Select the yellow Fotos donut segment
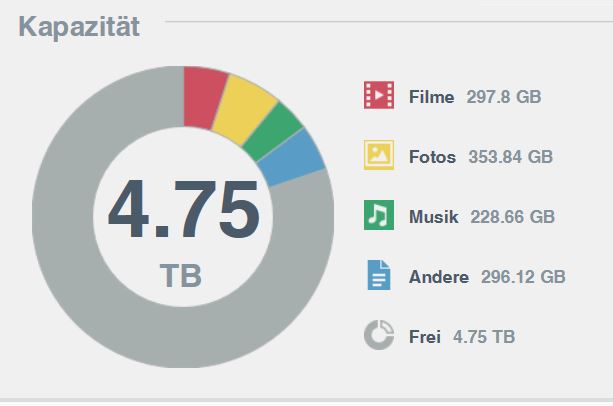This screenshot has height=406, width=613. tap(243, 110)
